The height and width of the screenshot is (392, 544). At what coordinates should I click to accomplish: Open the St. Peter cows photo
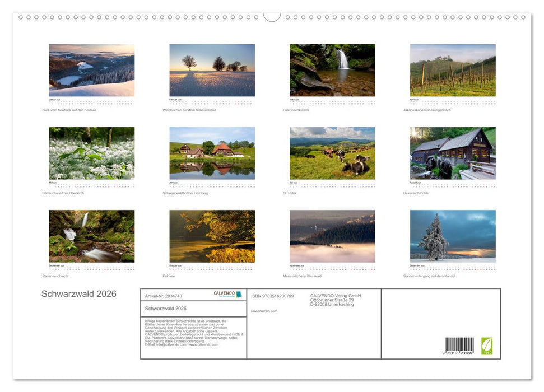[332, 153]
